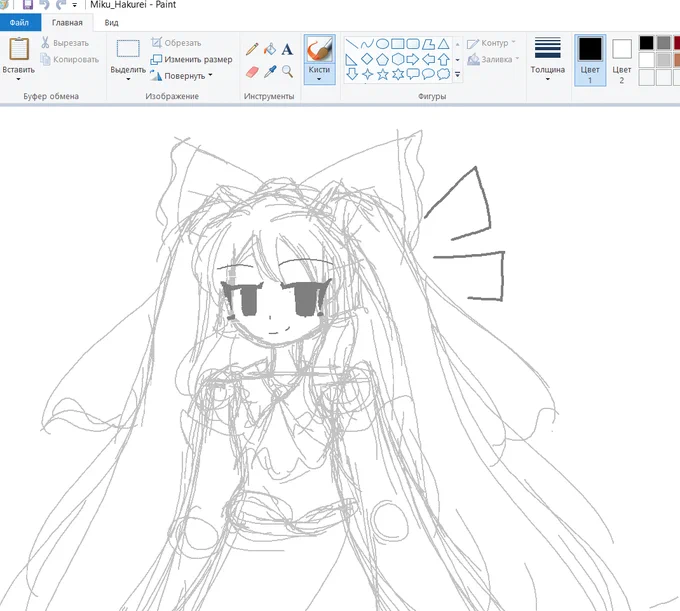Choose the Six-point star shape

pyautogui.click(x=397, y=74)
